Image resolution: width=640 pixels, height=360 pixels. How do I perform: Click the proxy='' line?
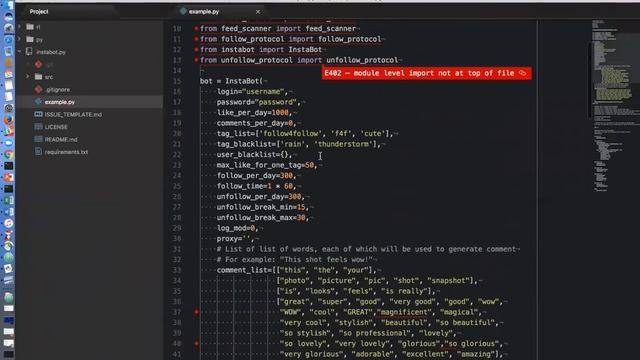pyautogui.click(x=236, y=238)
